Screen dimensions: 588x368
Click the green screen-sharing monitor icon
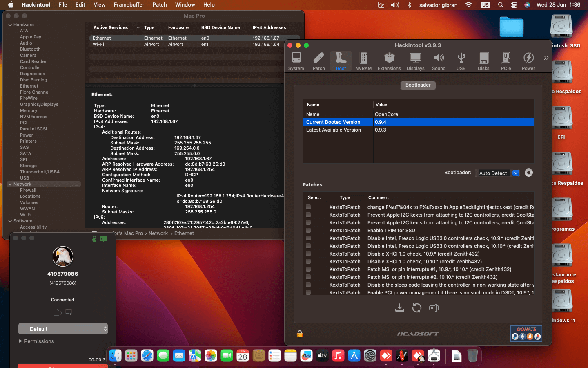tap(104, 239)
